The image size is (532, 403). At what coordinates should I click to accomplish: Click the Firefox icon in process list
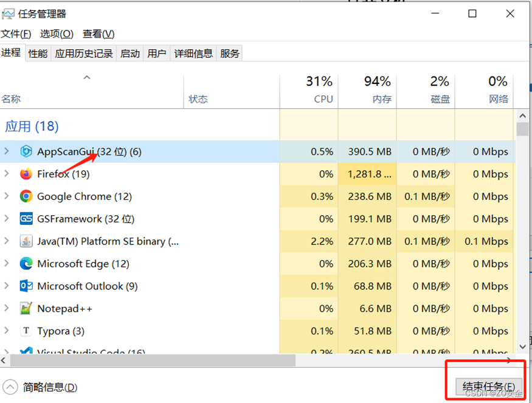tap(26, 174)
